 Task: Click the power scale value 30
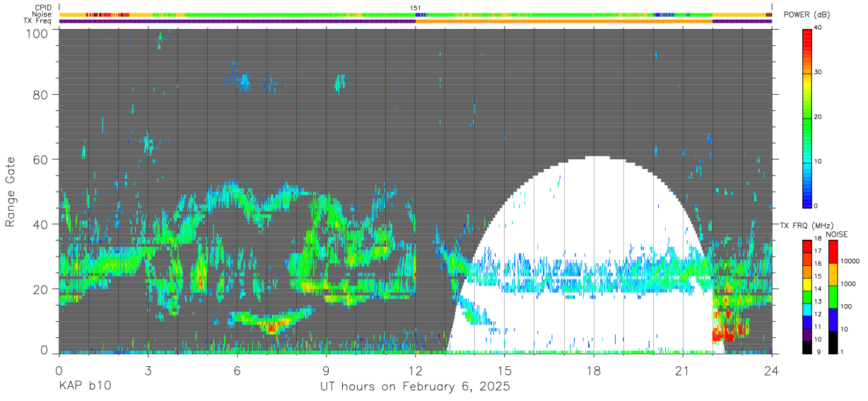click(819, 72)
